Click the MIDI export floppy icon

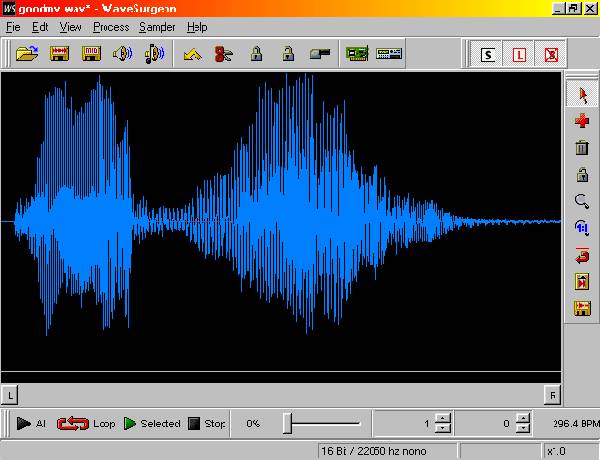pyautogui.click(x=90, y=54)
